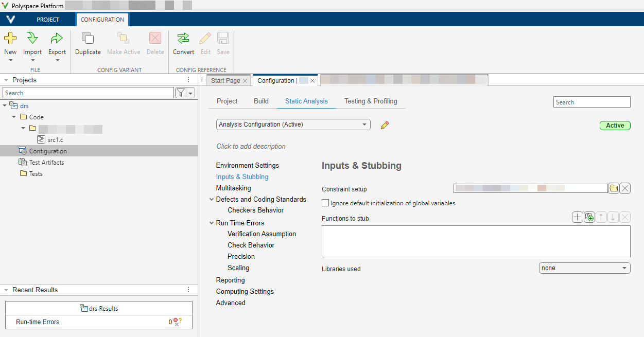
Task: Collapse the Run Time Errors section
Action: click(x=212, y=223)
